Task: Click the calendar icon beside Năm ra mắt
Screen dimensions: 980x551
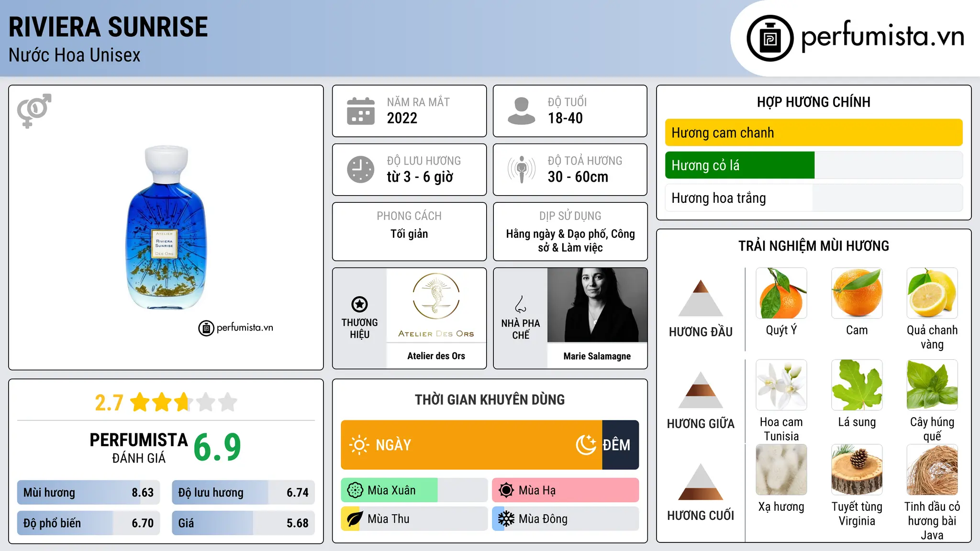Action: pyautogui.click(x=361, y=111)
